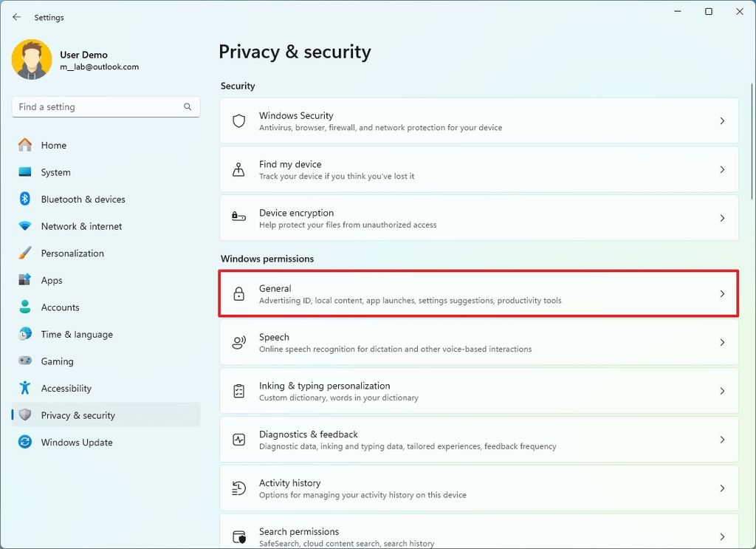Click the Inking & typing personalization chevron
Image resolution: width=756 pixels, height=549 pixels.
[x=722, y=391]
